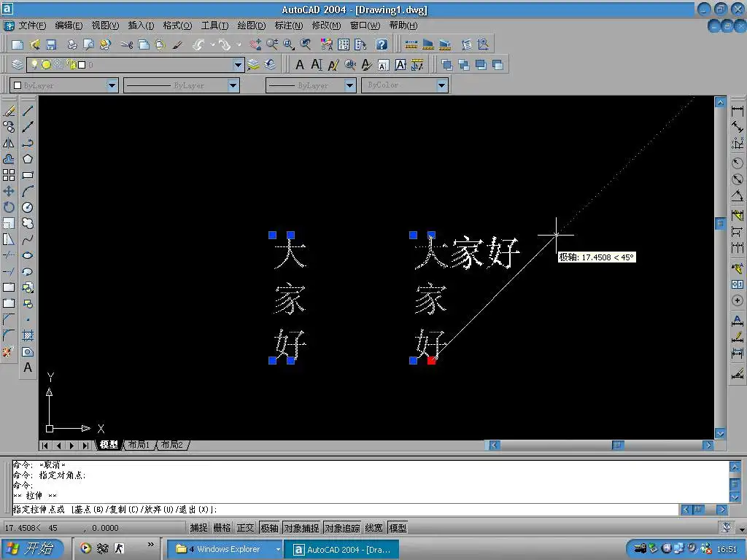Click the Zoom Realtime icon

[272, 44]
